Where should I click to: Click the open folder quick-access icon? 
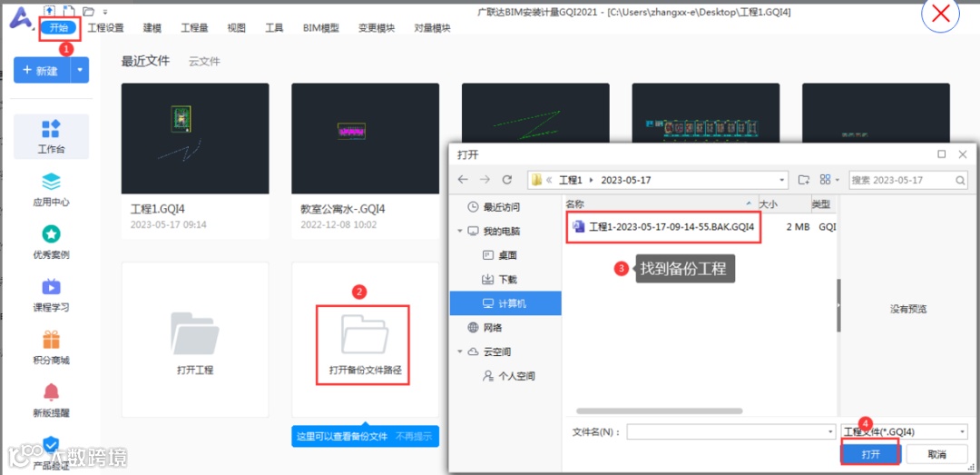(x=88, y=11)
